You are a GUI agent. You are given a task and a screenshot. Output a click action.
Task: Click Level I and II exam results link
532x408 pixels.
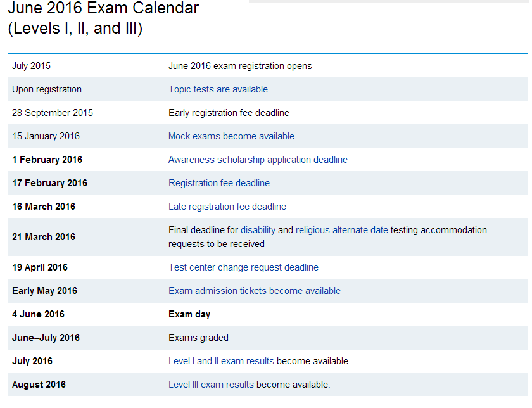(221, 361)
